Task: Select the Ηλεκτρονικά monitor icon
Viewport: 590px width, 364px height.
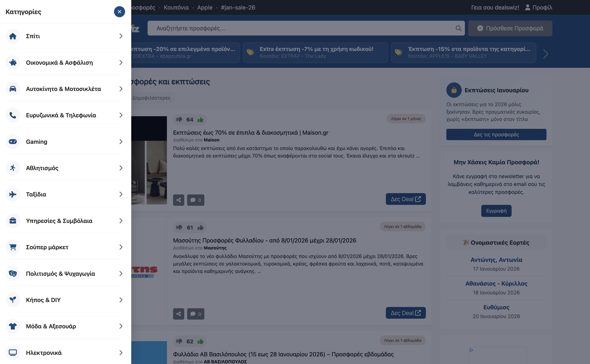Action: [13, 352]
